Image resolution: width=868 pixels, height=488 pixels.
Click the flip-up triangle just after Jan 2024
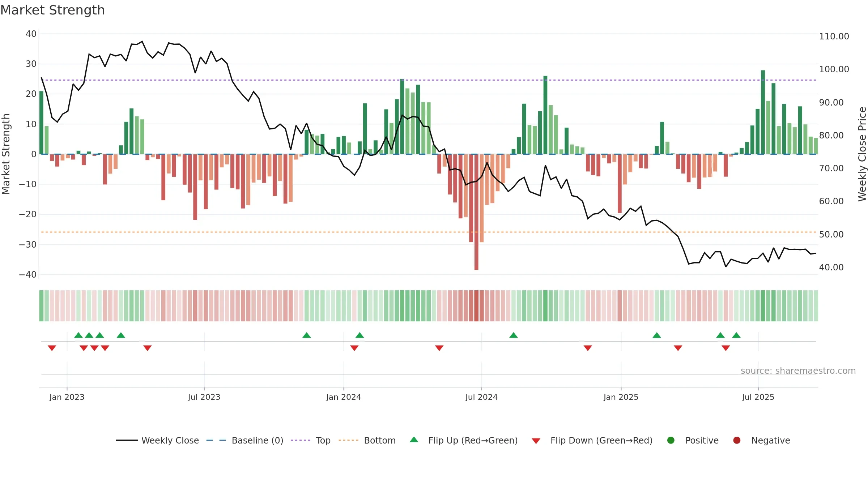(359, 335)
